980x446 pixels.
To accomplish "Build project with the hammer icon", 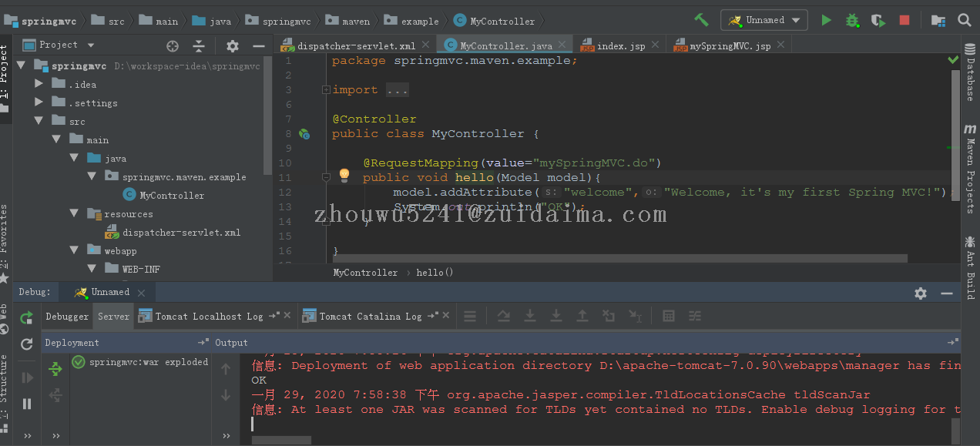I will [x=701, y=20].
